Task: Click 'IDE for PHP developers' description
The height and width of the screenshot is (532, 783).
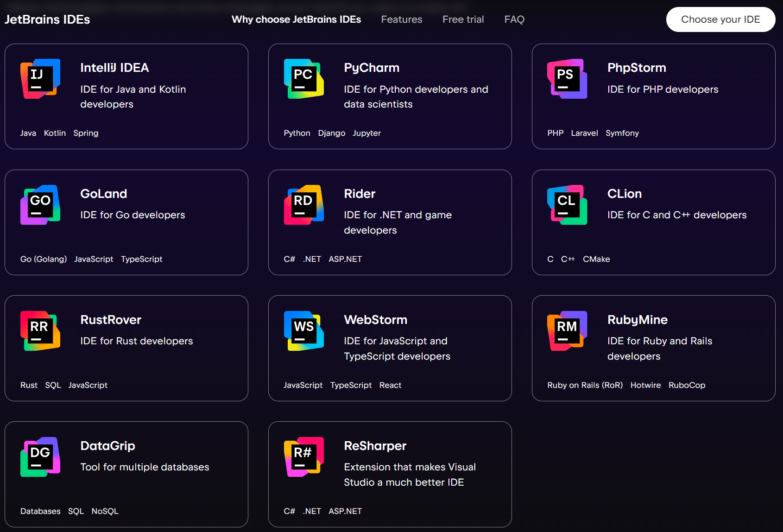Action: 663,89
